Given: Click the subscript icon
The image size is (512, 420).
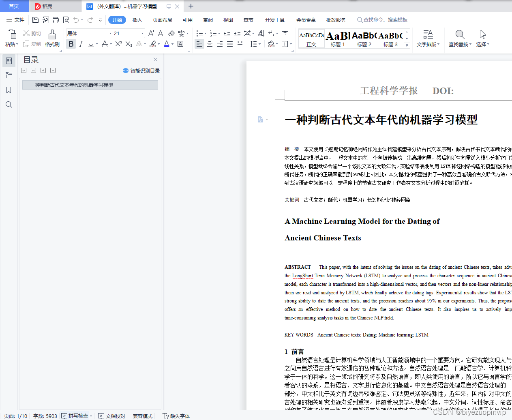Looking at the screenshot, I should point(128,43).
